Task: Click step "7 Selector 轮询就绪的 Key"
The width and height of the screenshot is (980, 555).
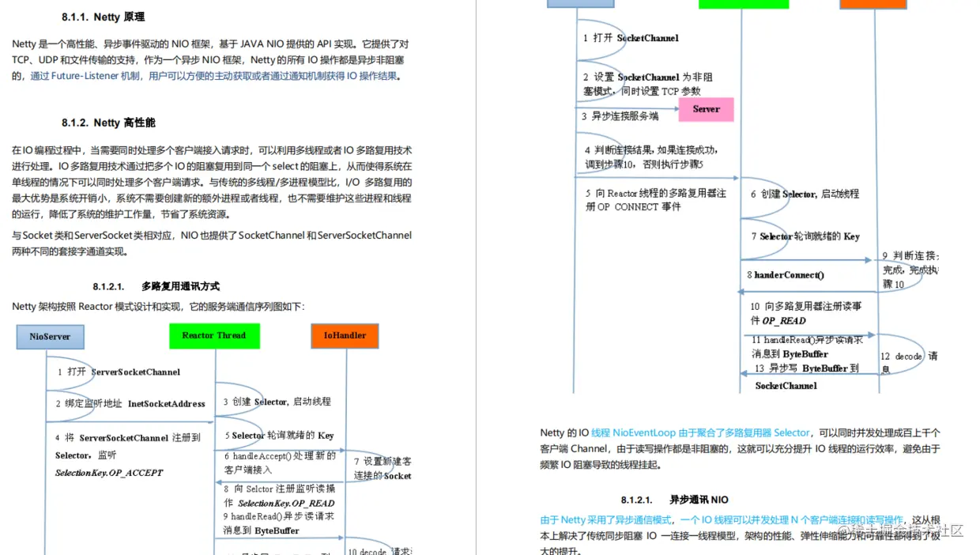Action: point(805,236)
